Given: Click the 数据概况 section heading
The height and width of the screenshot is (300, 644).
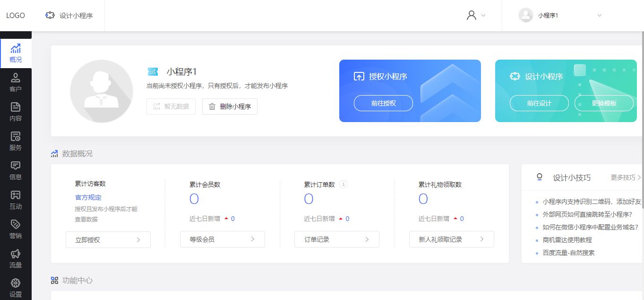Looking at the screenshot, I should pos(77,154).
